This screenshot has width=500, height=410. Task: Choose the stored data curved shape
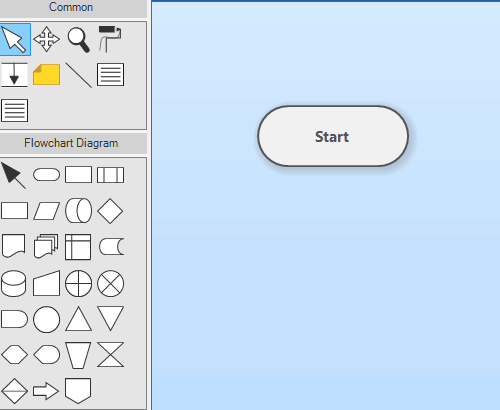click(x=112, y=247)
